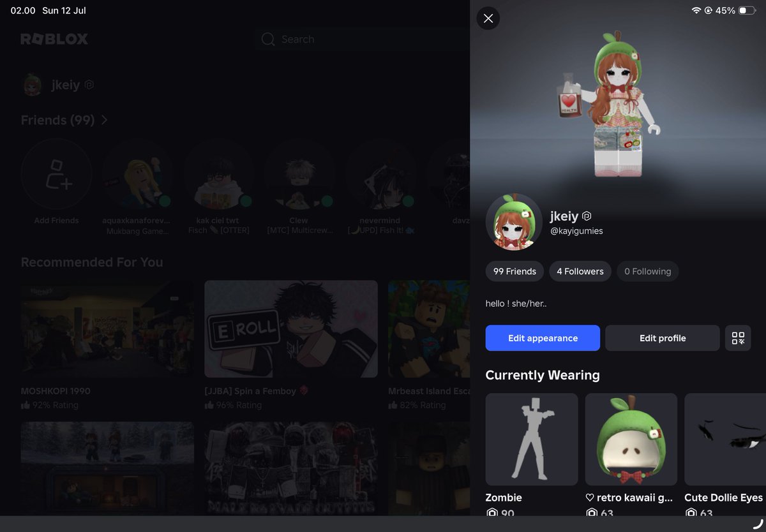
Task: Open the snowy cabin game tile
Action: point(107,468)
